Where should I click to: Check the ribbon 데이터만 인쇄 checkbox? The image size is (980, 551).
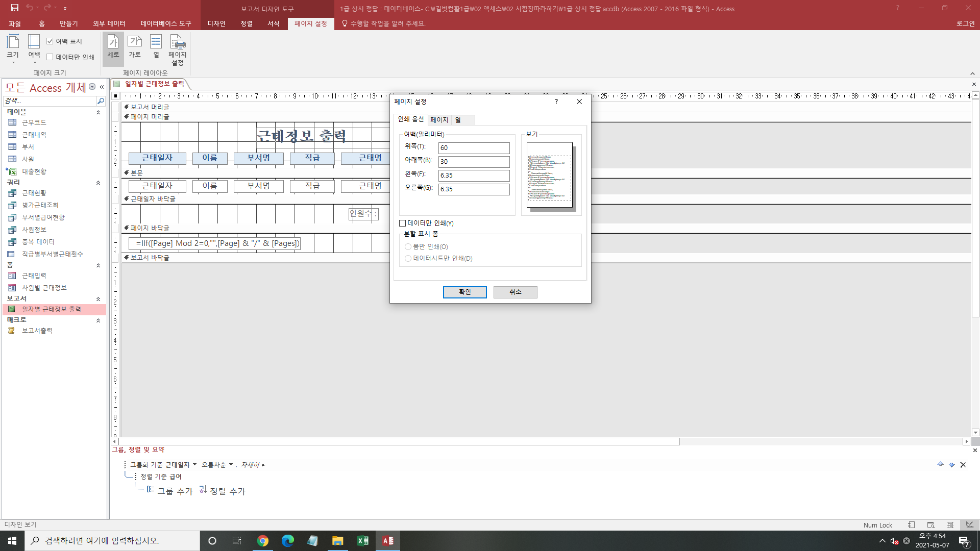[x=50, y=57]
